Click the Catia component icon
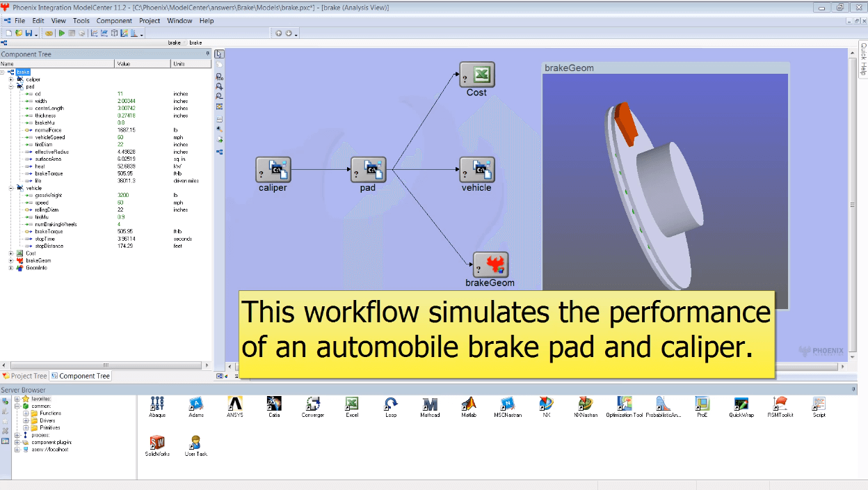The image size is (868, 490). 274,404
